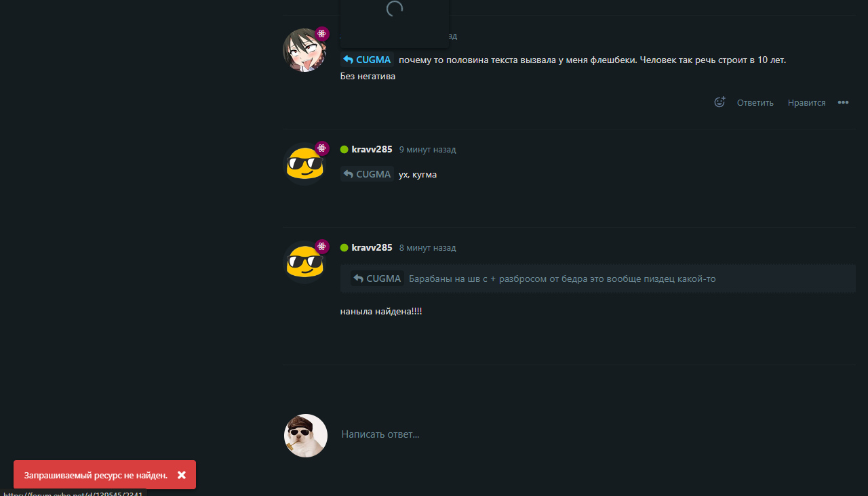The image size is (868, 496).
Task: Focus the 'Написать ответ...' reply field
Action: [597, 434]
